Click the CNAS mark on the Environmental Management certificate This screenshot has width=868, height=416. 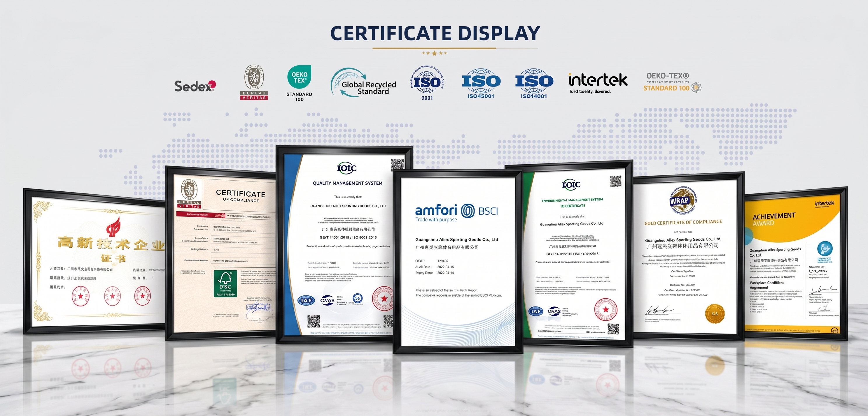[554, 311]
